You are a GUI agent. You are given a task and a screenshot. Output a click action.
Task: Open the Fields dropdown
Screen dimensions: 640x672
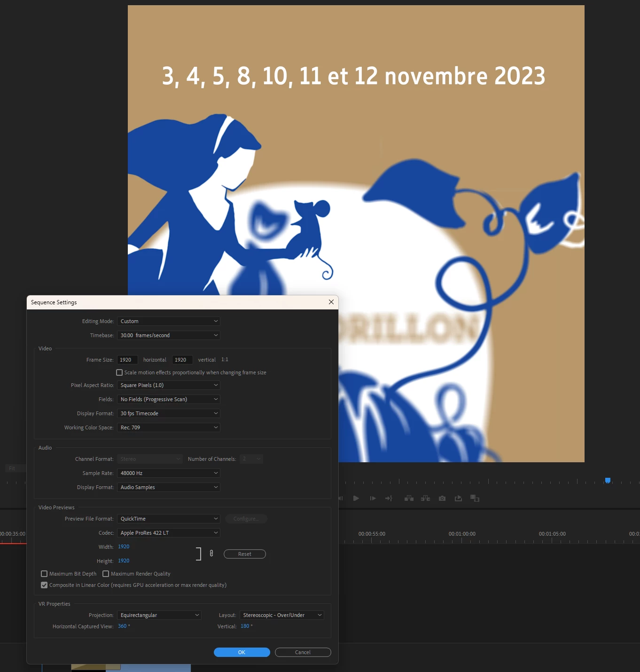pyautogui.click(x=169, y=399)
